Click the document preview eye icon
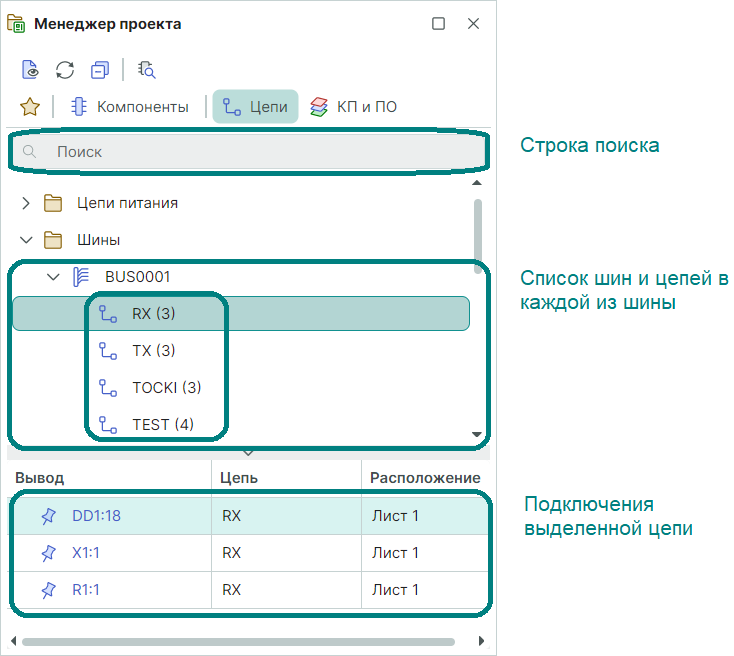The height and width of the screenshot is (656, 734). (31, 69)
